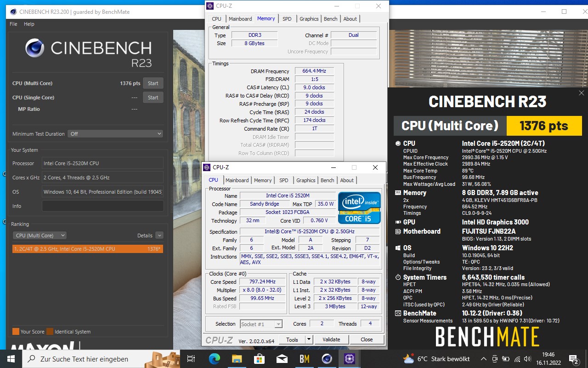Click the System Timers clock icon in BenchMate
Image resolution: width=588 pixels, height=368 pixels.
398,277
